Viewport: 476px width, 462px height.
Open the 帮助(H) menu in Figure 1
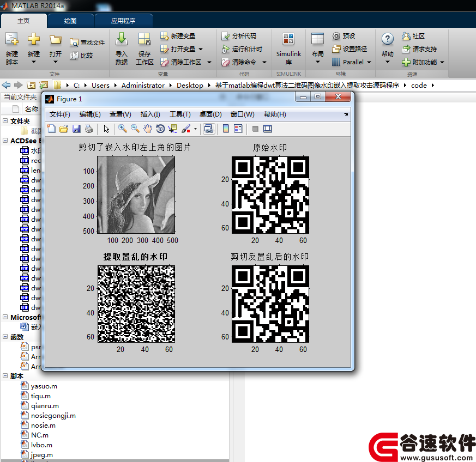pyautogui.click(x=275, y=114)
